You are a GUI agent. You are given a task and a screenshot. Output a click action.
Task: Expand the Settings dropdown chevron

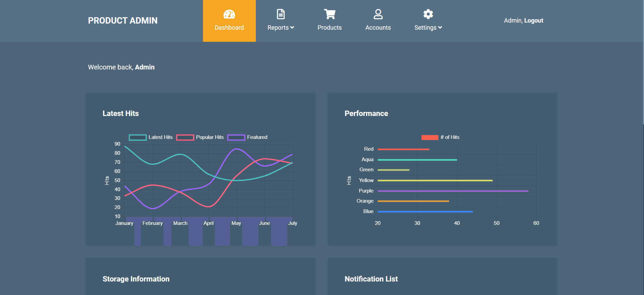point(440,28)
